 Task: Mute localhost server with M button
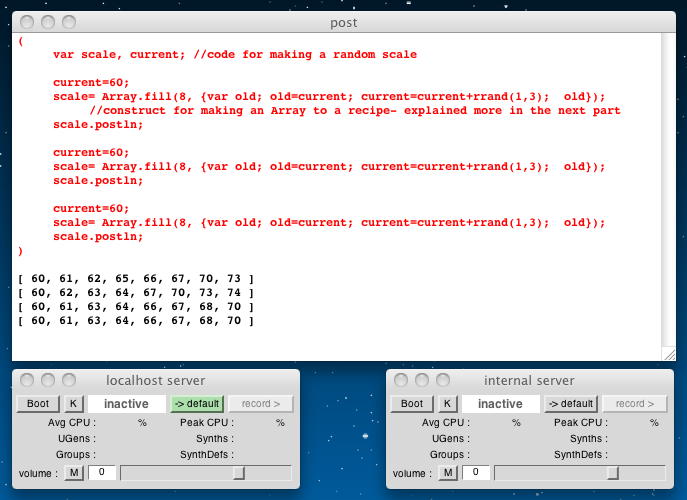74,473
